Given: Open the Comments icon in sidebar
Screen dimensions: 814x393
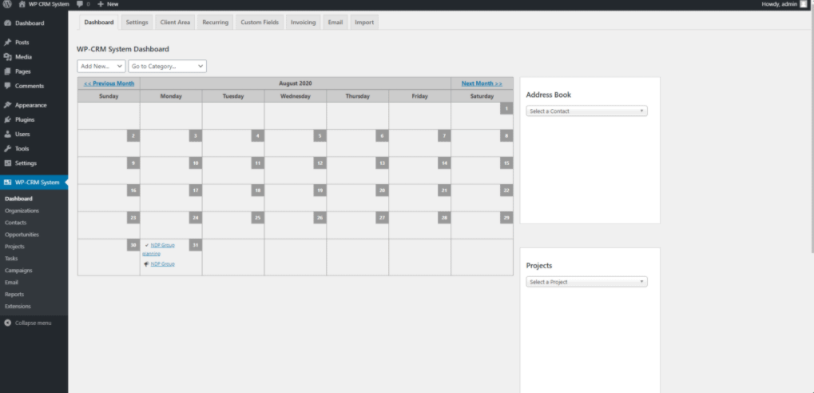Looking at the screenshot, I should click(7, 86).
